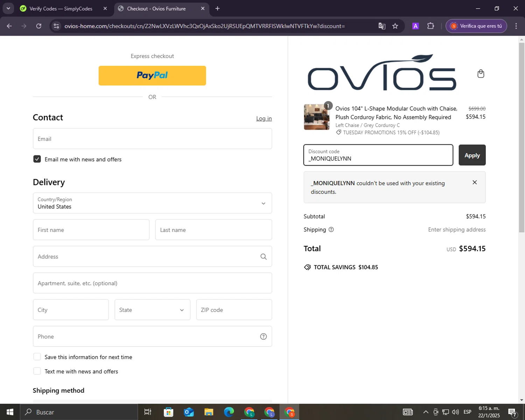This screenshot has width=525, height=420.
Task: Click the Chrome profile verification button
Action: (476, 26)
